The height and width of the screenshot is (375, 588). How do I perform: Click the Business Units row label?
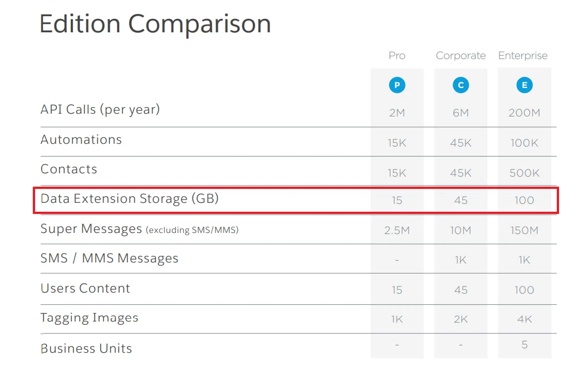pyautogui.click(x=86, y=348)
